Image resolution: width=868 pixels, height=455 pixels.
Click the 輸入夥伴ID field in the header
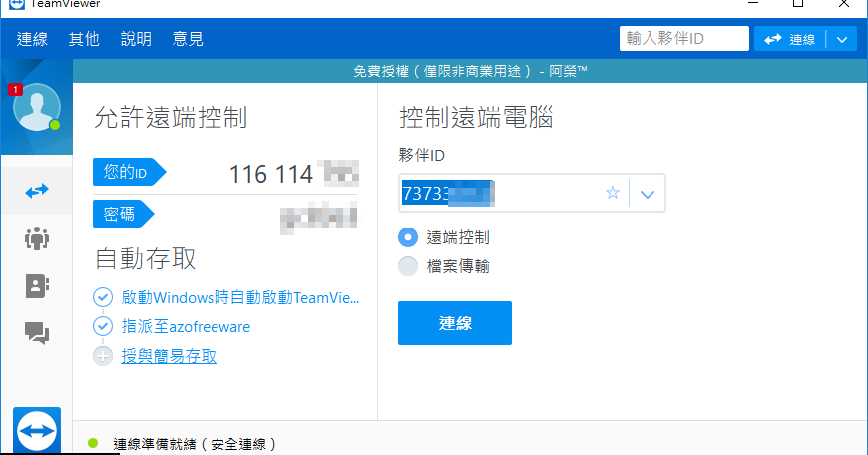[x=683, y=39]
